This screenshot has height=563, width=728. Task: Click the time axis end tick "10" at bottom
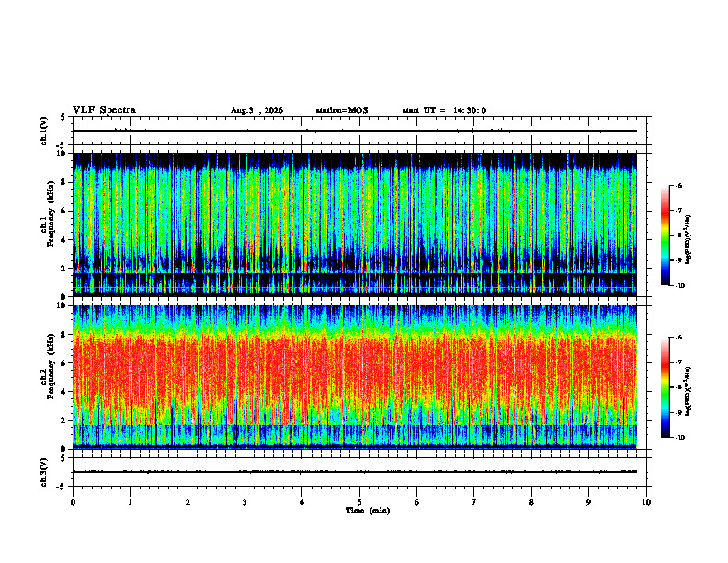pos(646,502)
